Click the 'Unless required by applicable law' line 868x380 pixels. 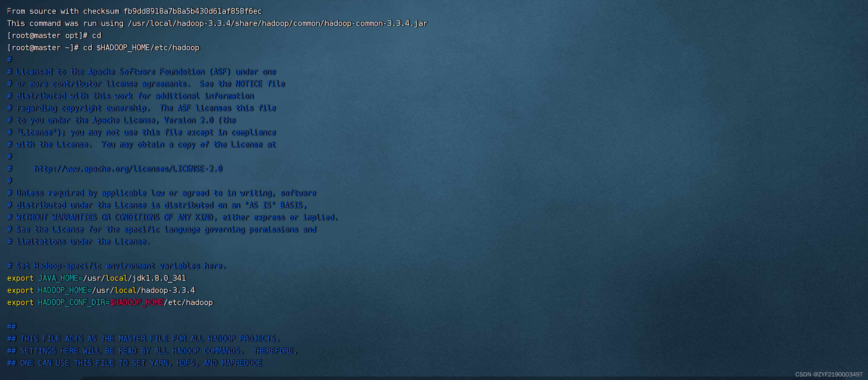tap(162, 193)
